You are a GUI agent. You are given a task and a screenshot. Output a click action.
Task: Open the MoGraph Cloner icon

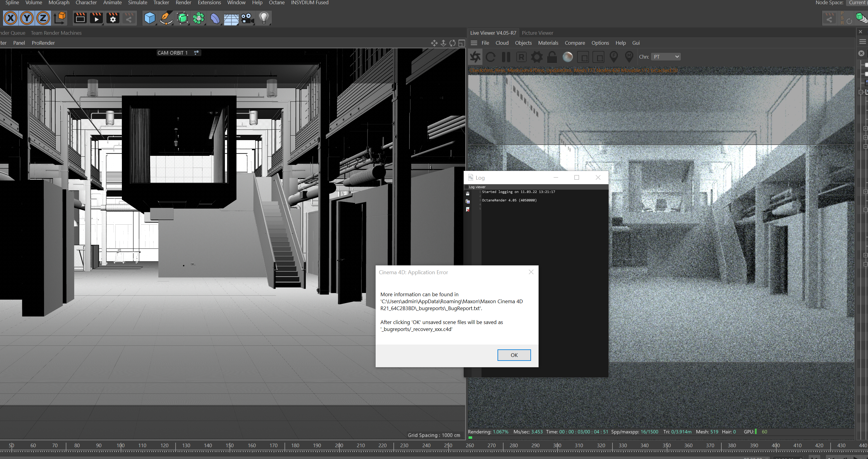coord(199,18)
